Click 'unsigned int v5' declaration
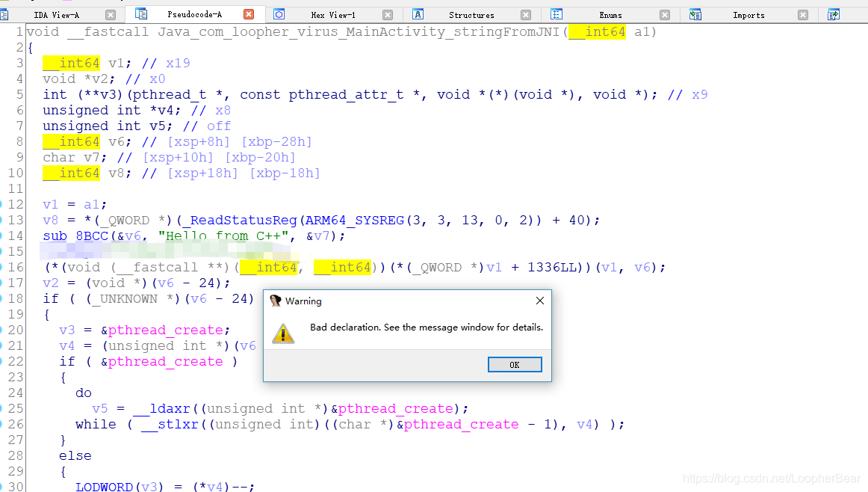 (x=104, y=126)
